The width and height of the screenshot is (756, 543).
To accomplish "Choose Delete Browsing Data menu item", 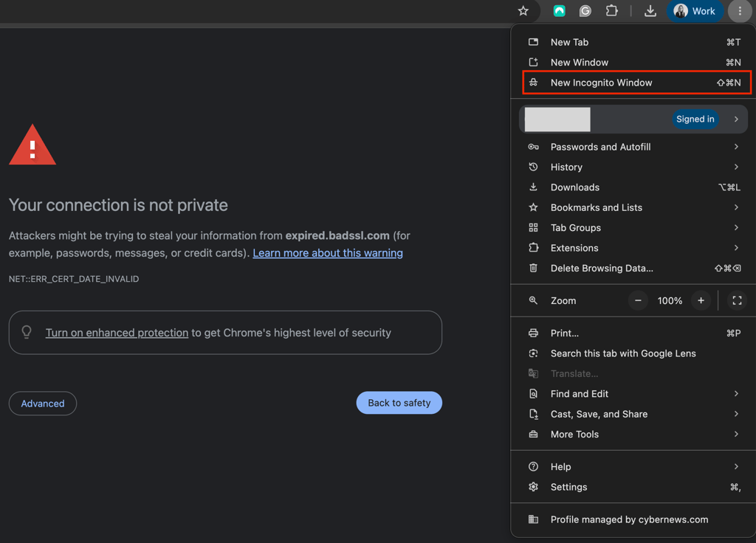I will click(633, 269).
